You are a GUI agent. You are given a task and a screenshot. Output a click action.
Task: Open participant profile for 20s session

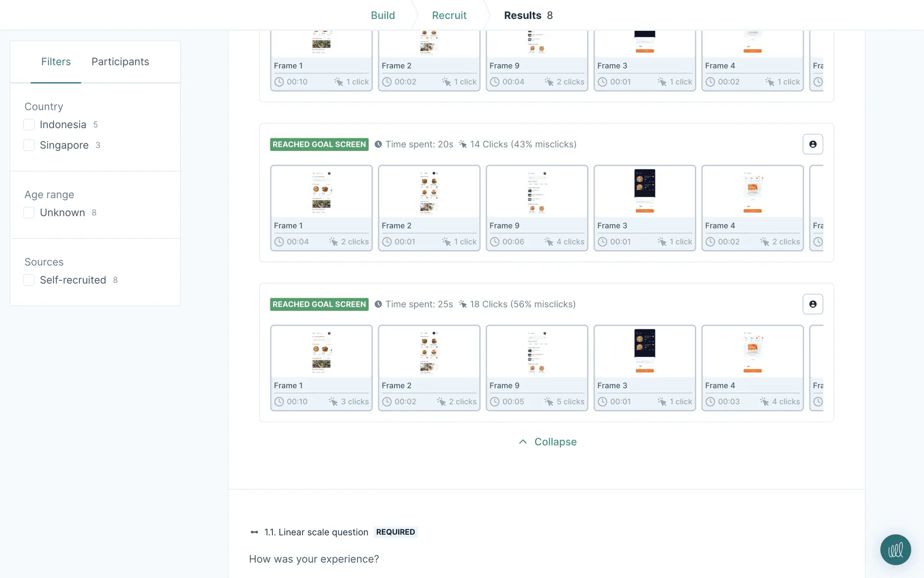click(812, 144)
